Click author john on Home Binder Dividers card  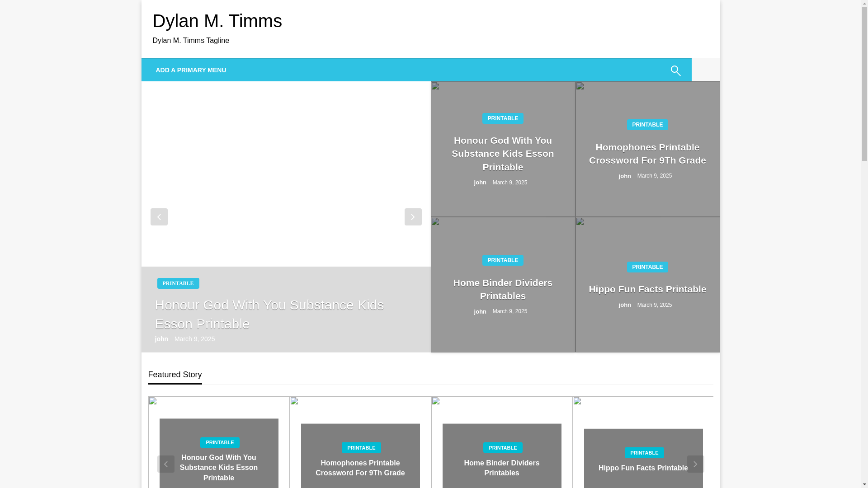click(x=480, y=311)
